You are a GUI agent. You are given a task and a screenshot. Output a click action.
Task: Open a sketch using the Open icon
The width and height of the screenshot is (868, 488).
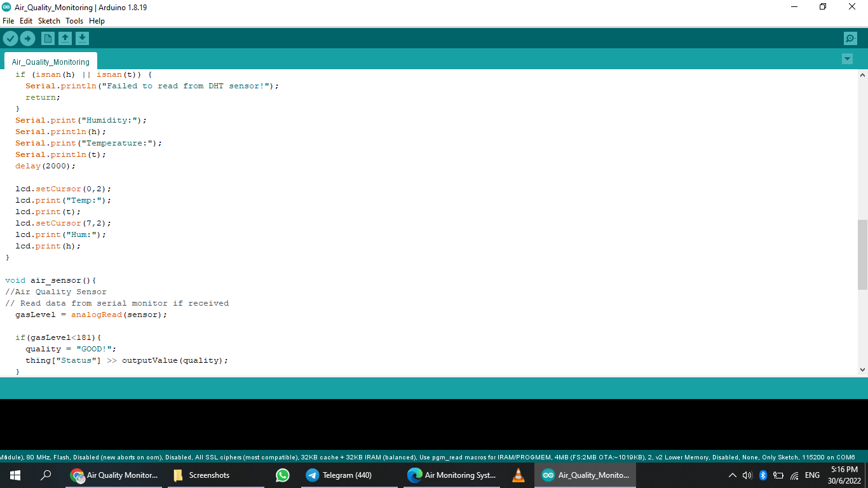[x=65, y=39]
